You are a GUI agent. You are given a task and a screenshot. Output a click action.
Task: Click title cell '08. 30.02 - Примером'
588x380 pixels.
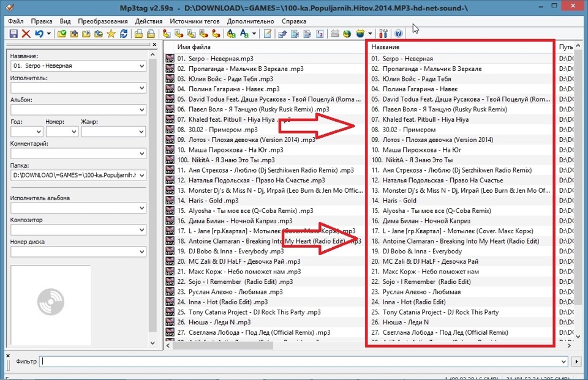[x=404, y=130]
